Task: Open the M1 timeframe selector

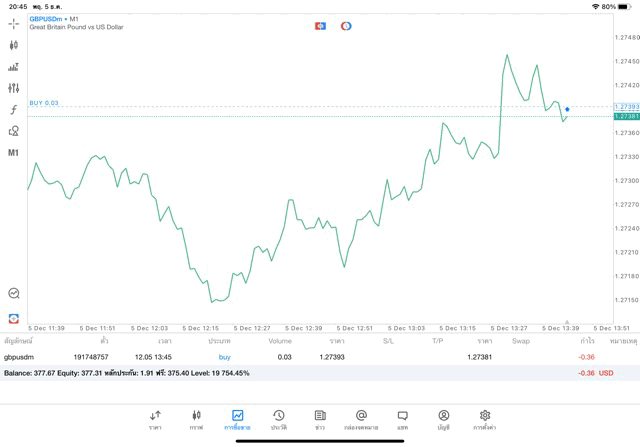Action: tap(14, 153)
